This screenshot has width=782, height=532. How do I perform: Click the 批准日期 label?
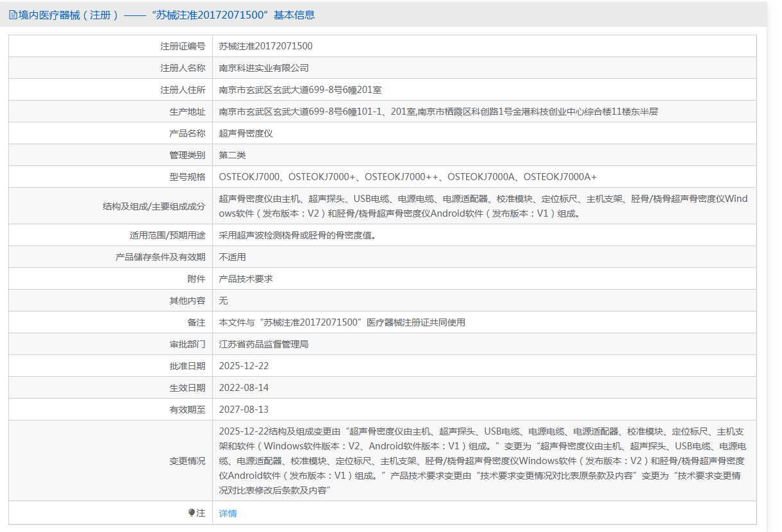coord(187,366)
